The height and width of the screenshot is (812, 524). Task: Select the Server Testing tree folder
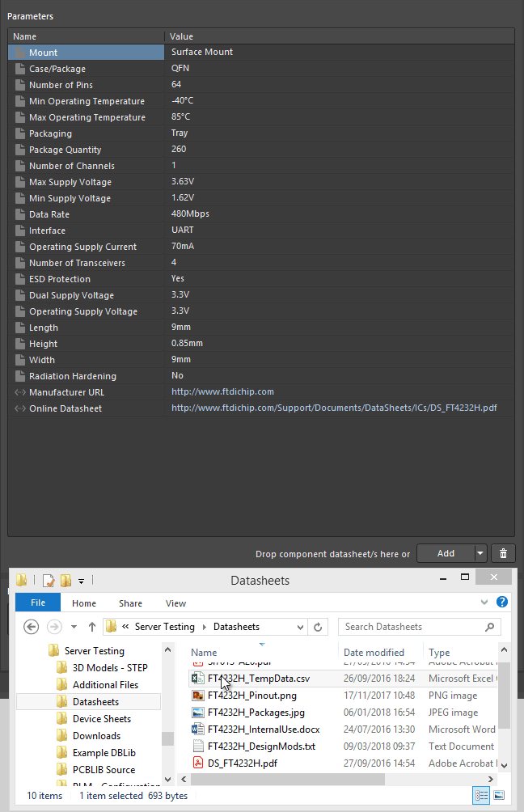pyautogui.click(x=95, y=651)
